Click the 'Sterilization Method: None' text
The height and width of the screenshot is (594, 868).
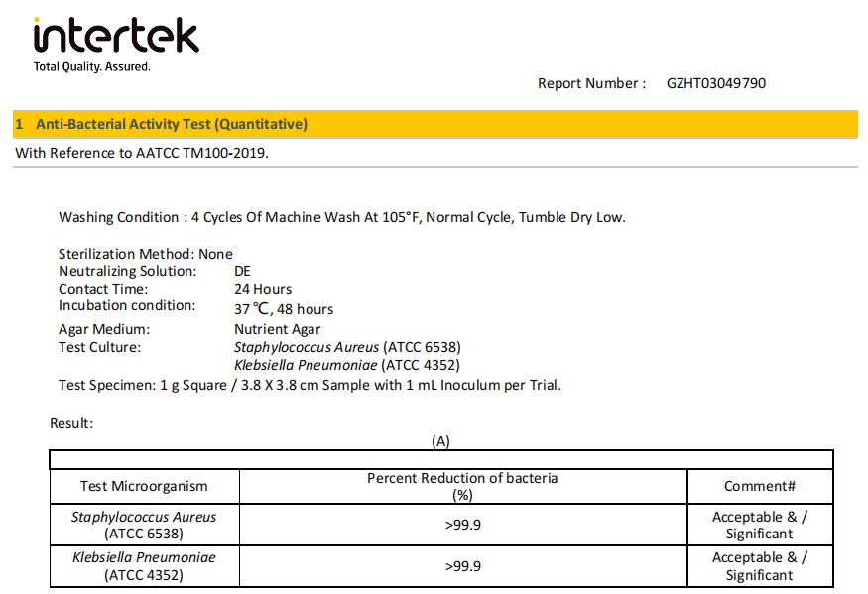(145, 254)
